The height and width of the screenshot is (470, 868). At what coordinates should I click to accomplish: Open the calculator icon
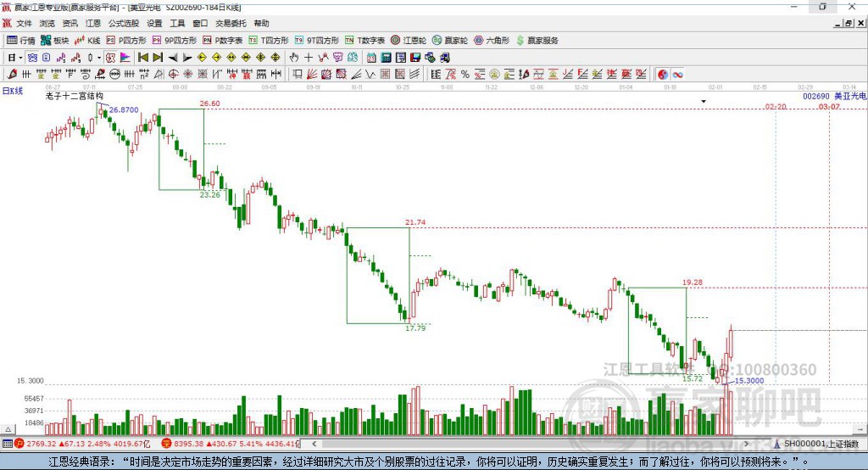click(x=387, y=58)
